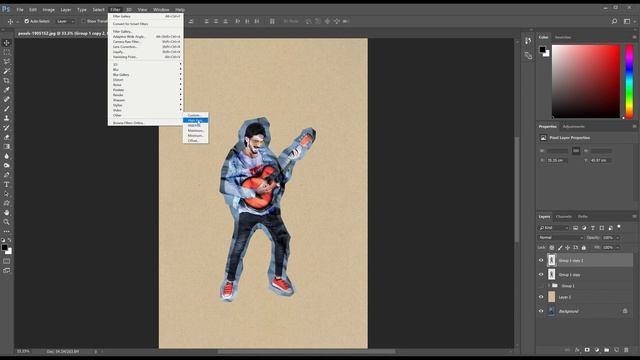Select the Gradient tool
This screenshot has height=360, width=640.
point(7,147)
